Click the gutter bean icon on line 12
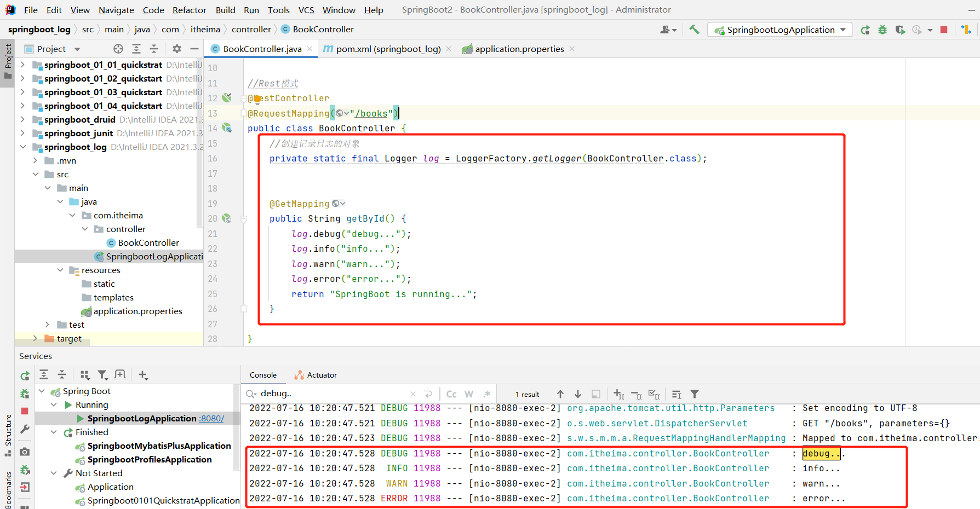Viewport: 980px width, 509px height. [227, 98]
